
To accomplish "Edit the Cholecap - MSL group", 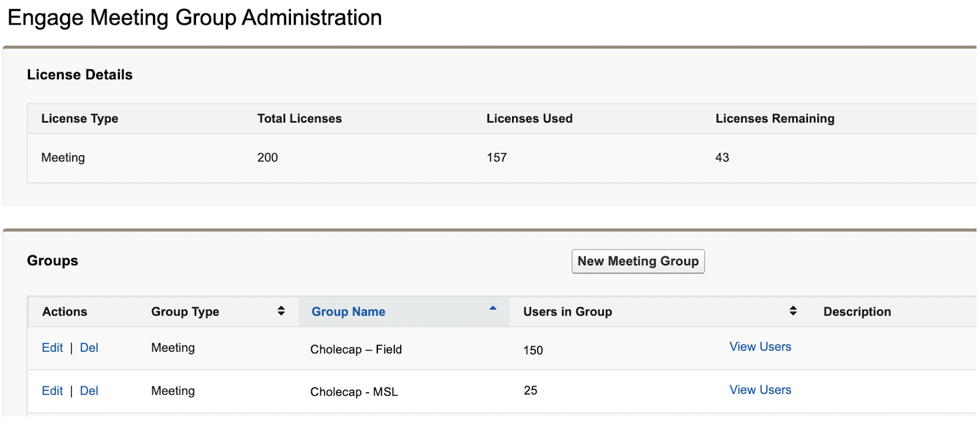I will [x=52, y=391].
